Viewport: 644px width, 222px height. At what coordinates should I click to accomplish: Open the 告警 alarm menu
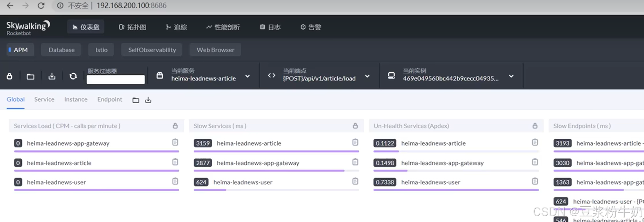(x=311, y=27)
